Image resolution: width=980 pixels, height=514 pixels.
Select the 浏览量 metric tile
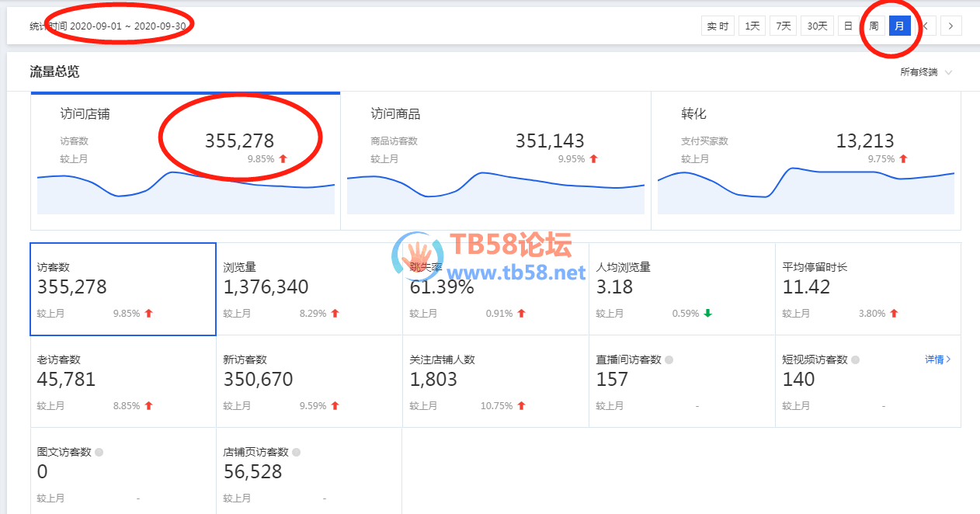(x=309, y=289)
